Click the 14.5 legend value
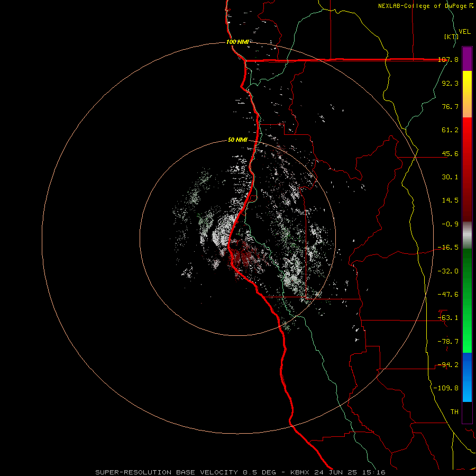 [450, 200]
